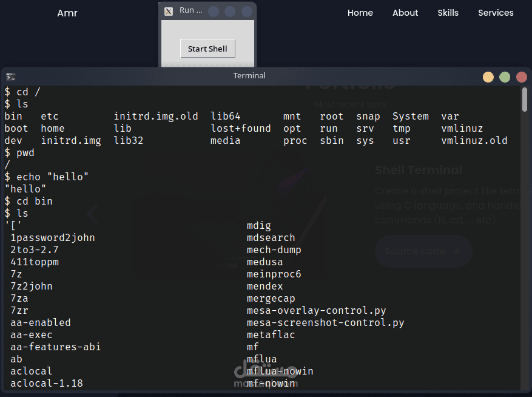Click 'mech-dump' in the right column
Image resolution: width=532 pixels, height=397 pixels.
[274, 250]
